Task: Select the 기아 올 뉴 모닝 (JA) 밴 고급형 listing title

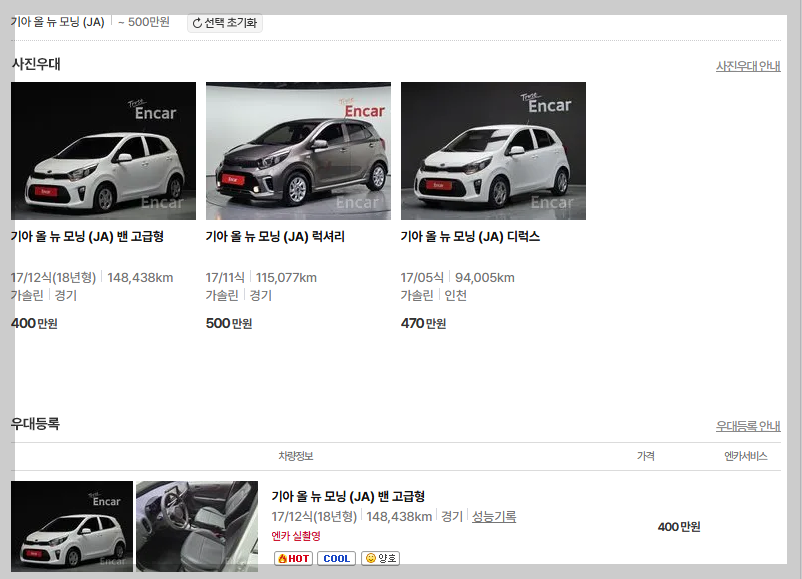Action: pyautogui.click(x=86, y=237)
